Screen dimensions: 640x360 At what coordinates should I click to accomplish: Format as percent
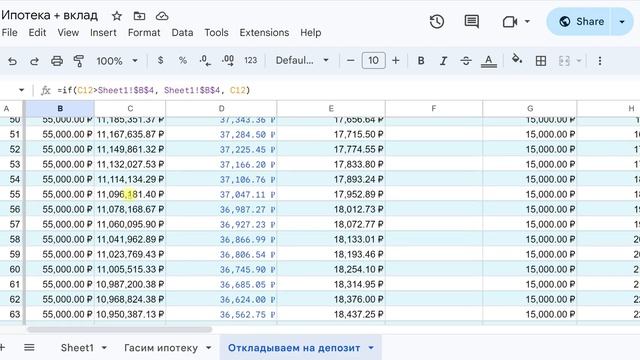(x=183, y=60)
